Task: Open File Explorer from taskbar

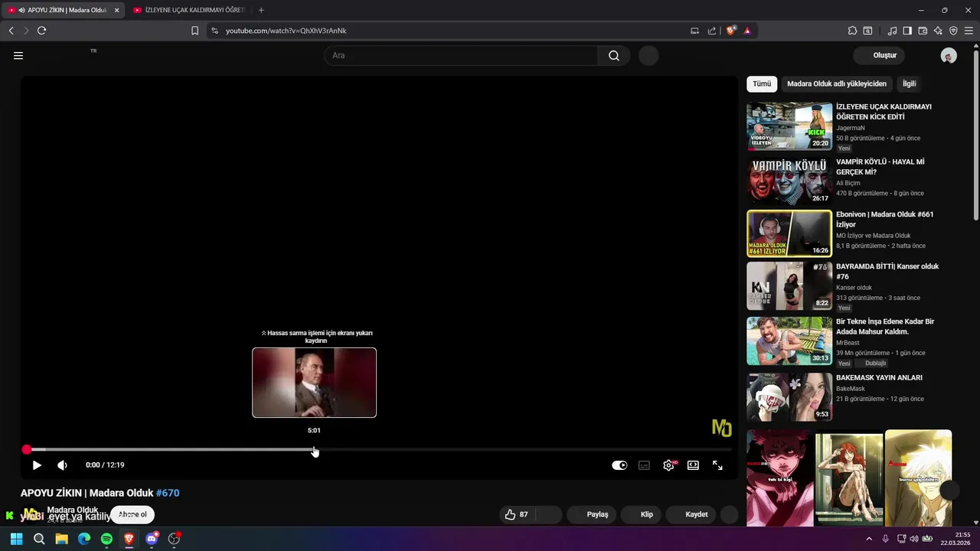Action: coord(61,539)
